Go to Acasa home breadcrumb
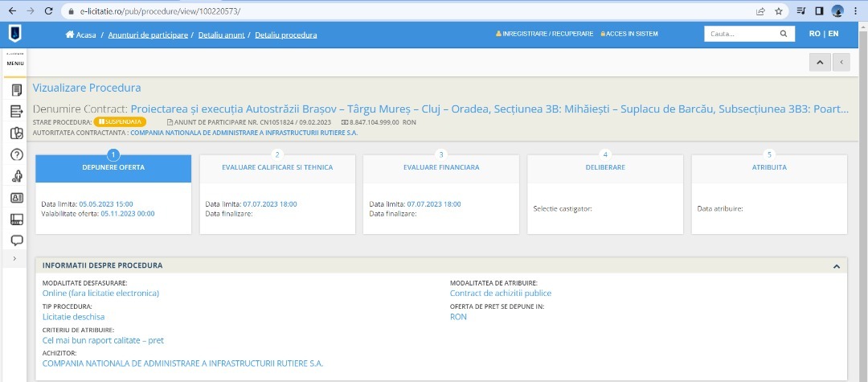The width and height of the screenshot is (868, 382). 81,35
